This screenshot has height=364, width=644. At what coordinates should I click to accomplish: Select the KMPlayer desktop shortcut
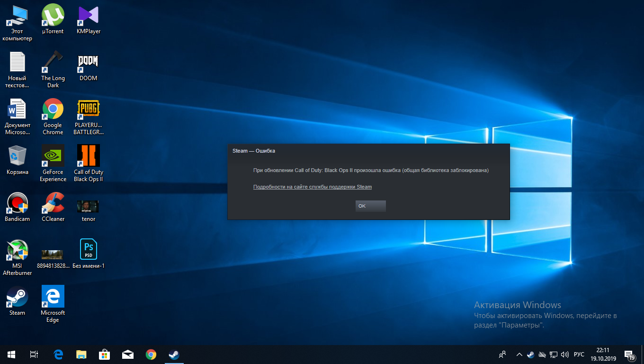(x=89, y=19)
